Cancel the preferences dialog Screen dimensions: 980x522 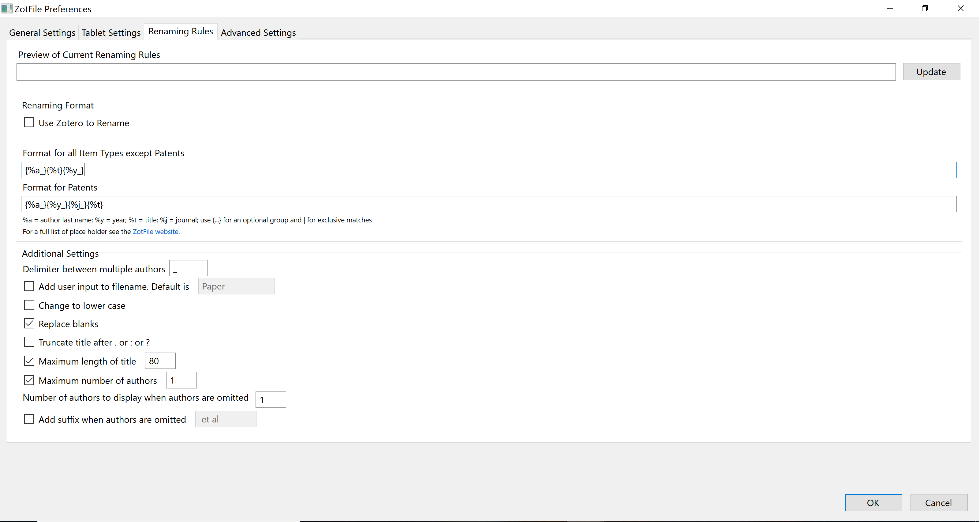tap(939, 503)
